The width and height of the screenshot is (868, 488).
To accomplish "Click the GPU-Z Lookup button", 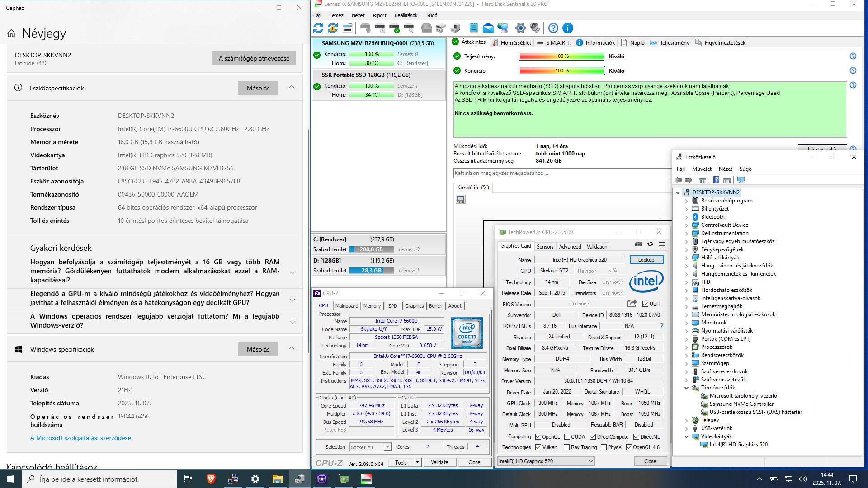I will (x=646, y=260).
